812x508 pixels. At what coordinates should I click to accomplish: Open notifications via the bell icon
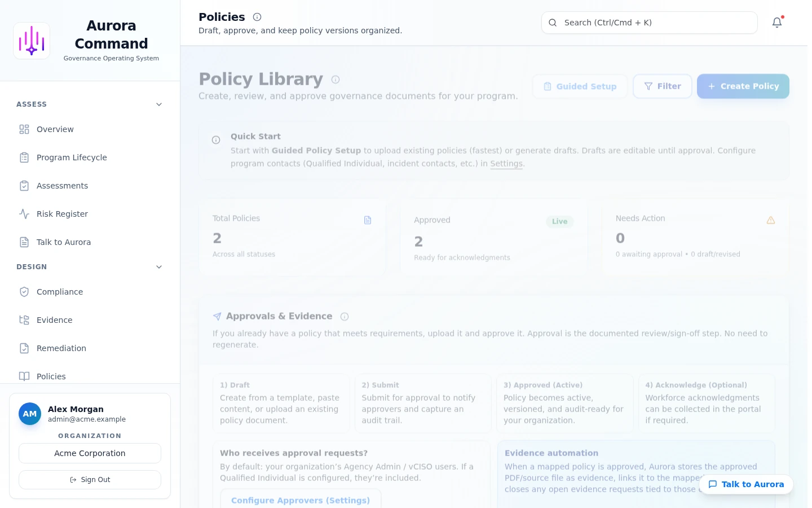tap(777, 23)
